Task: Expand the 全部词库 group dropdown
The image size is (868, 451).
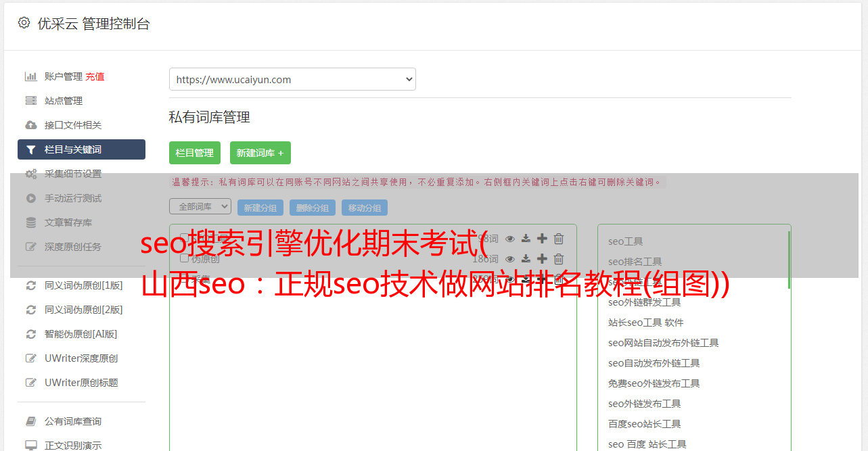Action: coord(200,206)
